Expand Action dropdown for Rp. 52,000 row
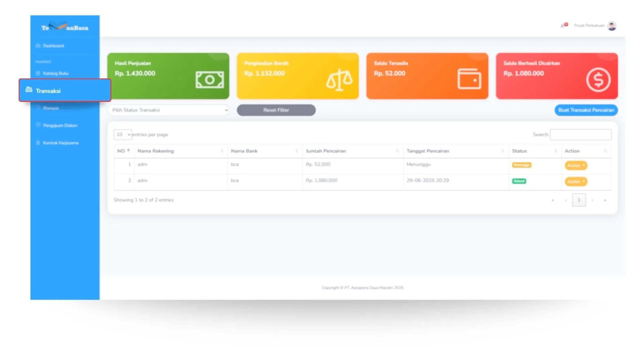The height and width of the screenshot is (362, 644). tap(576, 165)
